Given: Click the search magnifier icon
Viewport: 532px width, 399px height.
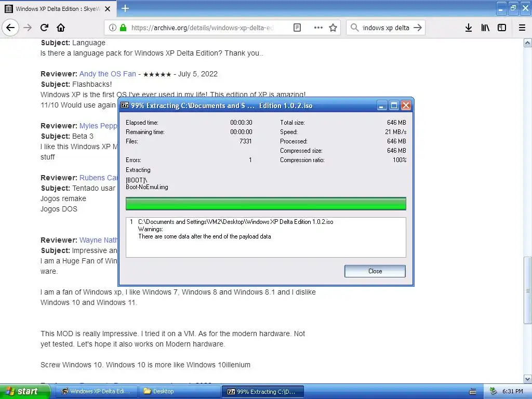Looking at the screenshot, I should pyautogui.click(x=354, y=28).
